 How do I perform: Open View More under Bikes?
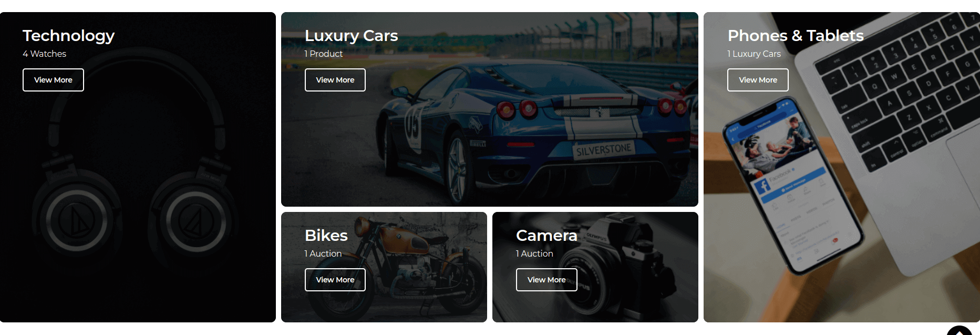(335, 280)
